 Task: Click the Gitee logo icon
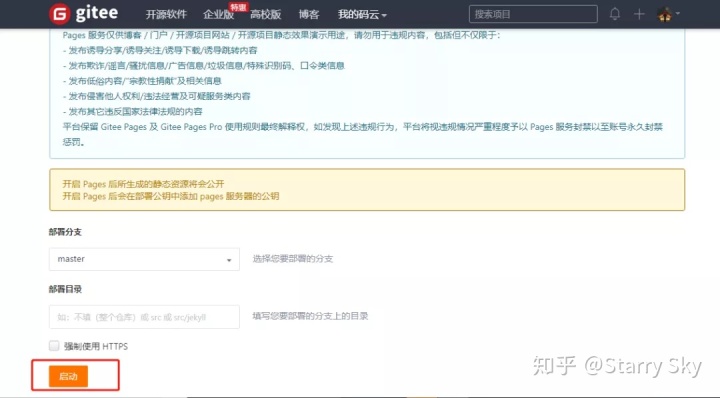click(59, 14)
